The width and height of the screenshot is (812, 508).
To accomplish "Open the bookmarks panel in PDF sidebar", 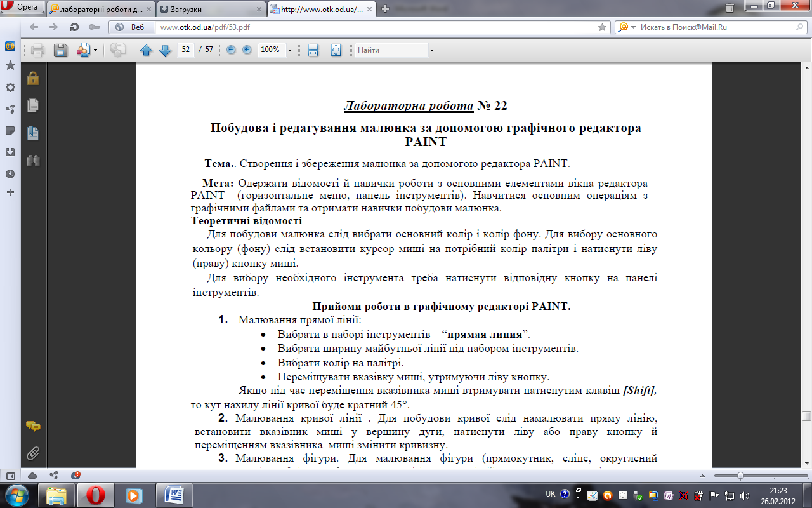I will pos(33,133).
